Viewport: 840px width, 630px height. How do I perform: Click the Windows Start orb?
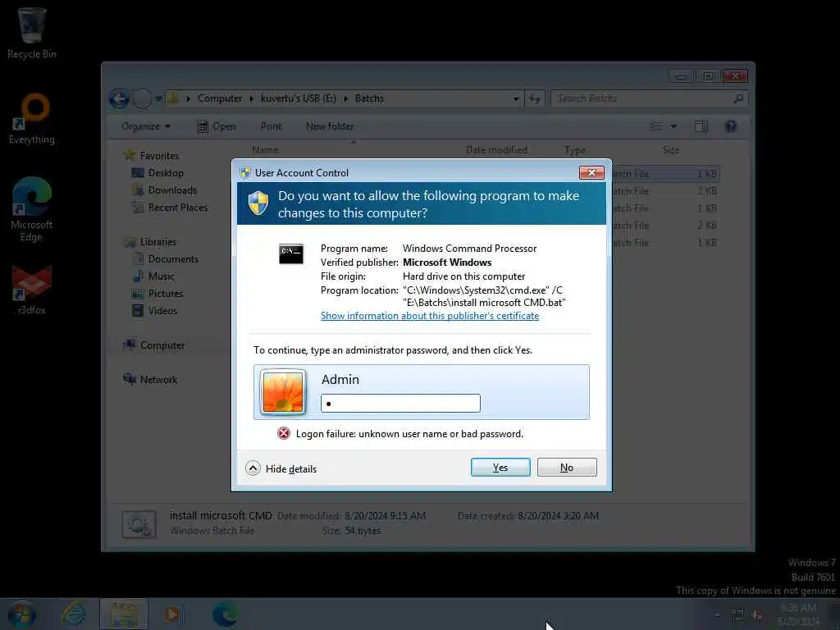pyautogui.click(x=21, y=614)
